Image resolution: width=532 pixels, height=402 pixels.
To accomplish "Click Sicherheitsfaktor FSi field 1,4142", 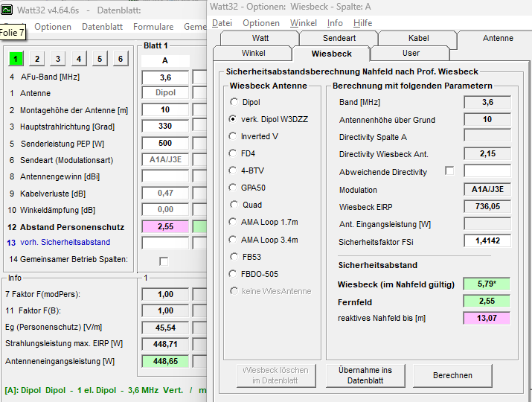I will [487, 240].
